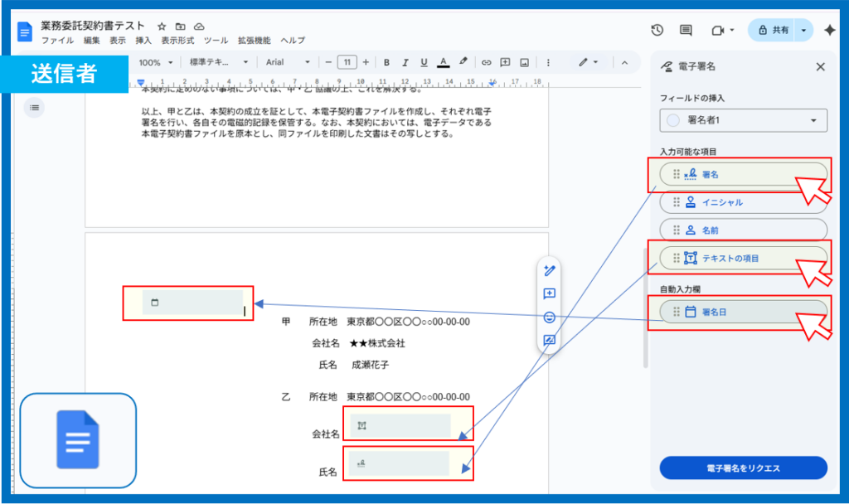Open the 100% zoom dropdown
The width and height of the screenshot is (849, 504).
click(x=157, y=62)
